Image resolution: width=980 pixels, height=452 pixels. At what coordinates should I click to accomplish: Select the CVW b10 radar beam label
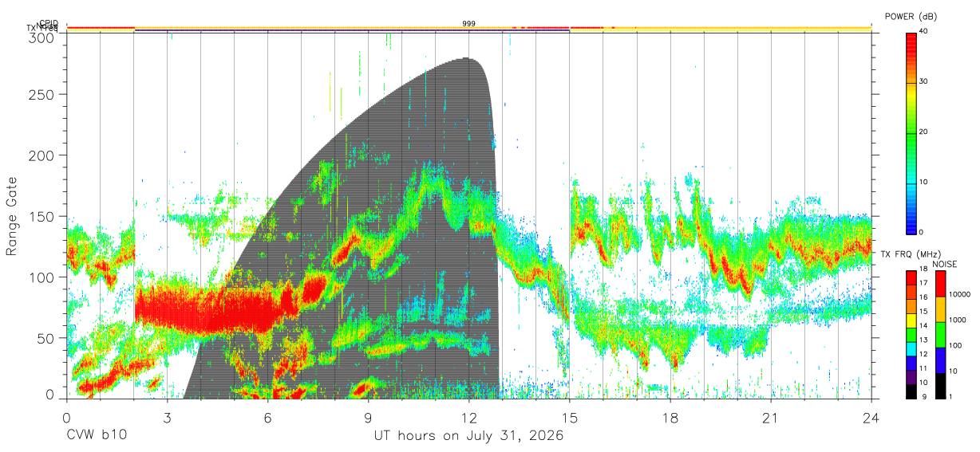coord(96,435)
